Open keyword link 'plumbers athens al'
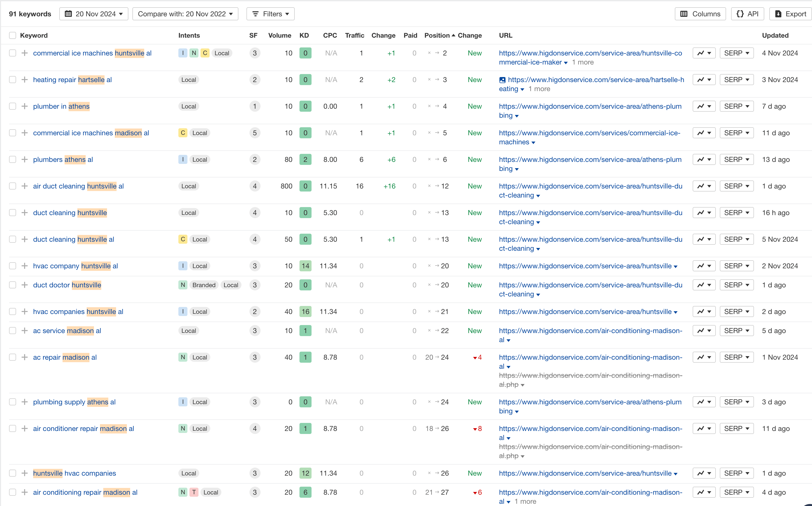The image size is (812, 506). pyautogui.click(x=63, y=159)
